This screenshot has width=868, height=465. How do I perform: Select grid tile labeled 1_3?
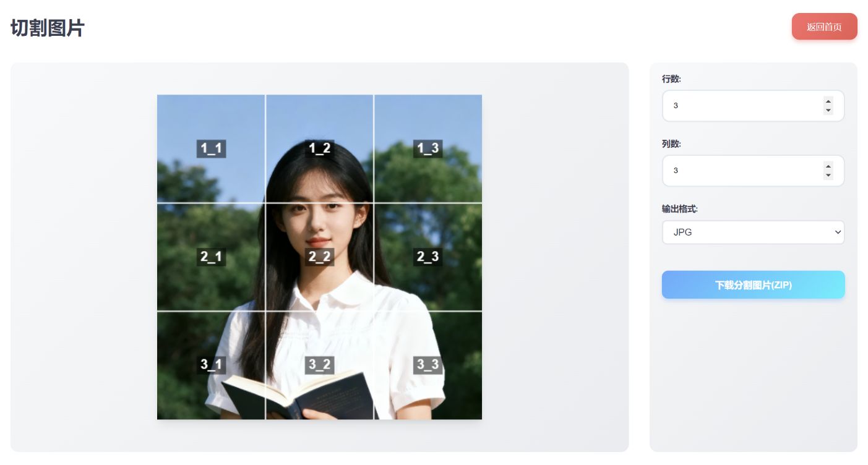coord(428,148)
